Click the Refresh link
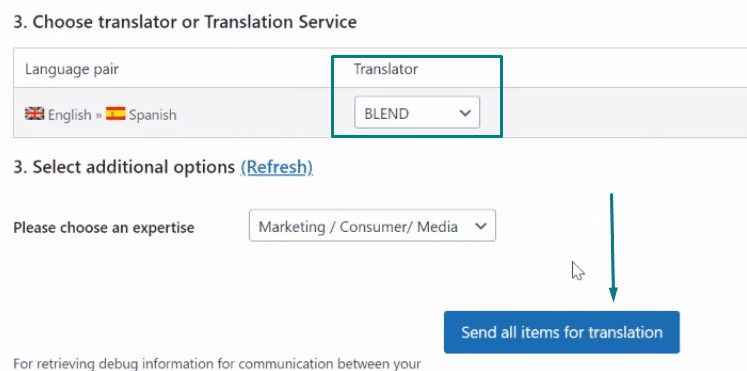Image resolution: width=747 pixels, height=371 pixels. tap(277, 167)
